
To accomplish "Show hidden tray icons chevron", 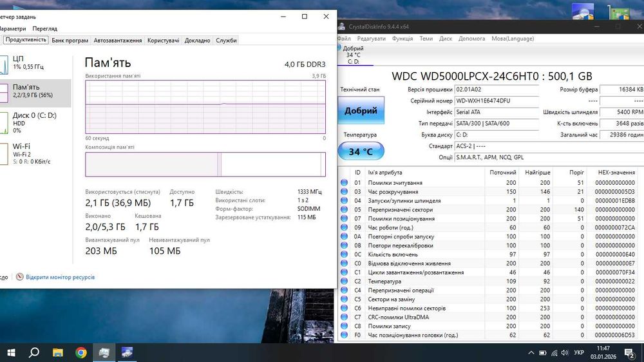I will [x=531, y=353].
